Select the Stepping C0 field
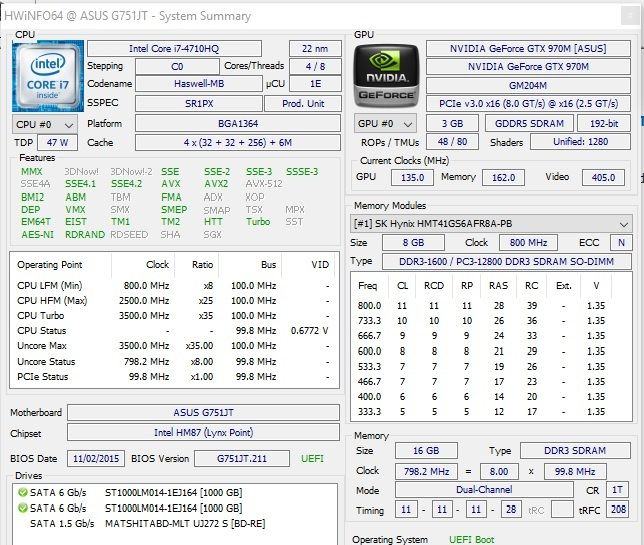 [177, 67]
